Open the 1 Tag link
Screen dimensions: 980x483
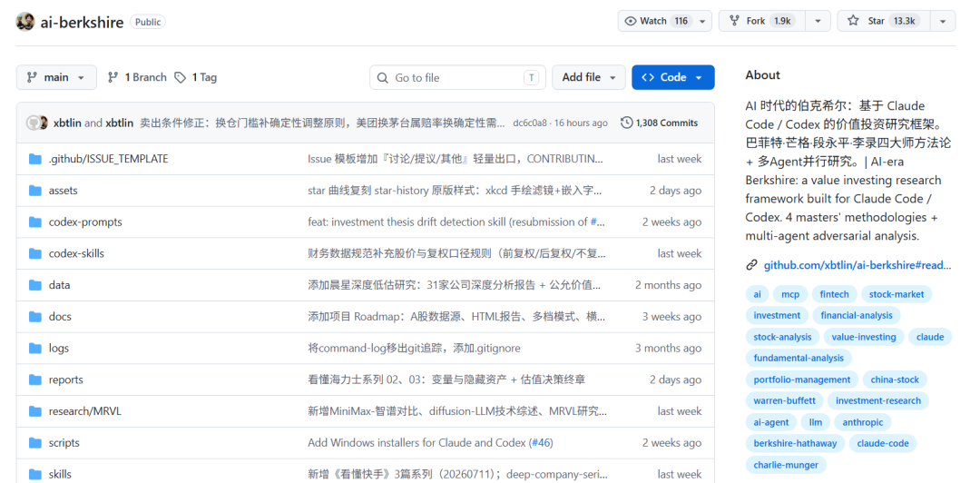tap(196, 77)
